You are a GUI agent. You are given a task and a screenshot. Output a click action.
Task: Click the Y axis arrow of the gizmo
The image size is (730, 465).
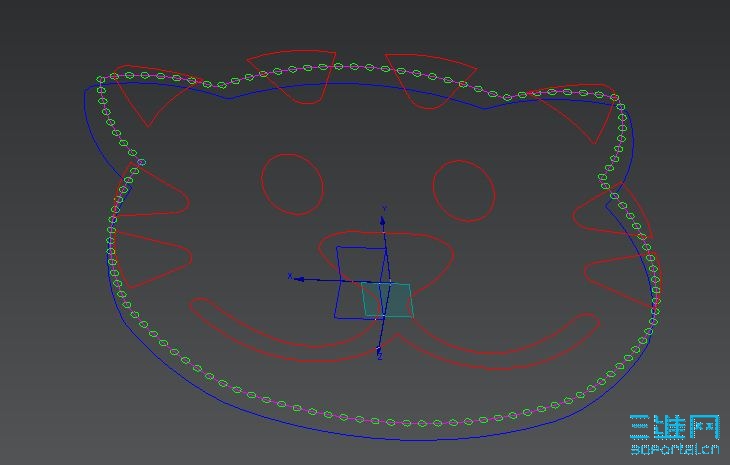coord(383,220)
